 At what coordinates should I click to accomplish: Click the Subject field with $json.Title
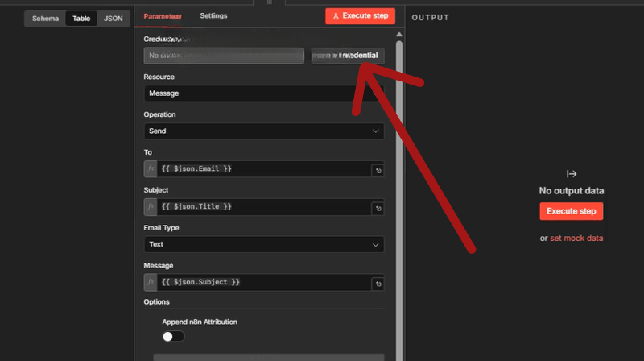pos(264,207)
